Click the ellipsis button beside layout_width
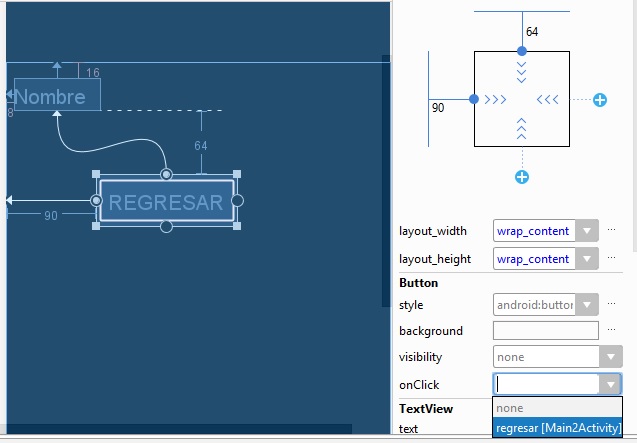Image resolution: width=637 pixels, height=443 pixels. click(x=611, y=231)
